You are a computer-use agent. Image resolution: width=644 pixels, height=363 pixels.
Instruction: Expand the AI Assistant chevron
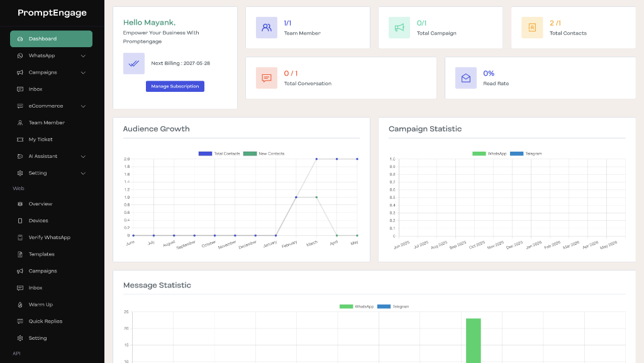point(83,157)
